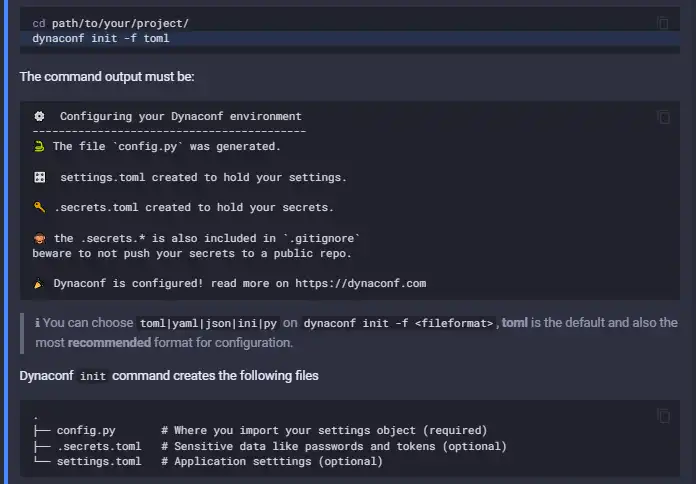Click 'The command output must be:' text

107,76
